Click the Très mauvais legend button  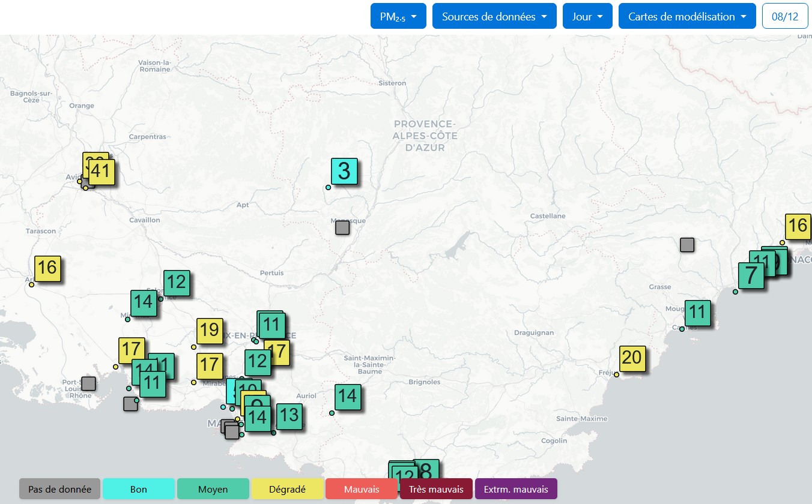pyautogui.click(x=436, y=489)
